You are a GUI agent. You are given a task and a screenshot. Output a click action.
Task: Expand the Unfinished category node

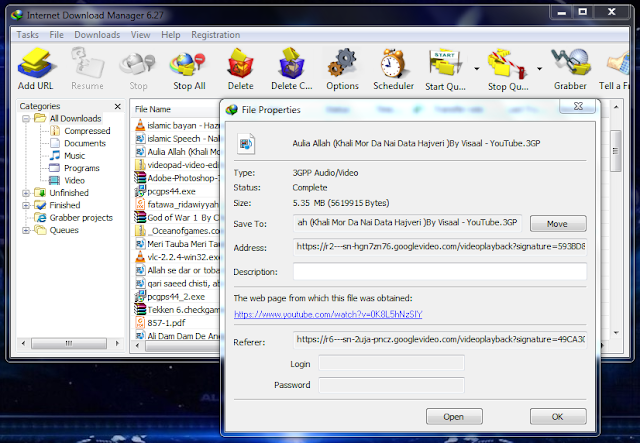click(x=26, y=193)
